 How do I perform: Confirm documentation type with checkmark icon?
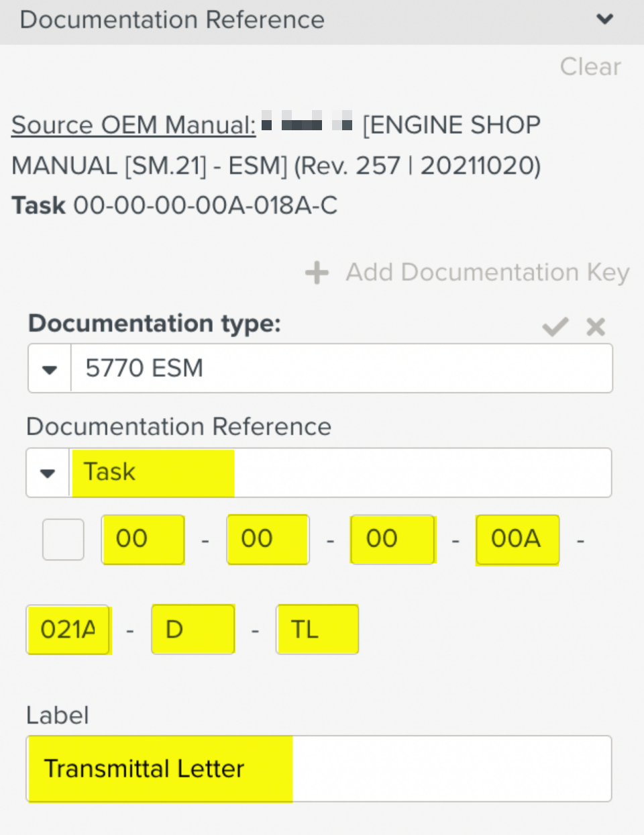pos(555,327)
